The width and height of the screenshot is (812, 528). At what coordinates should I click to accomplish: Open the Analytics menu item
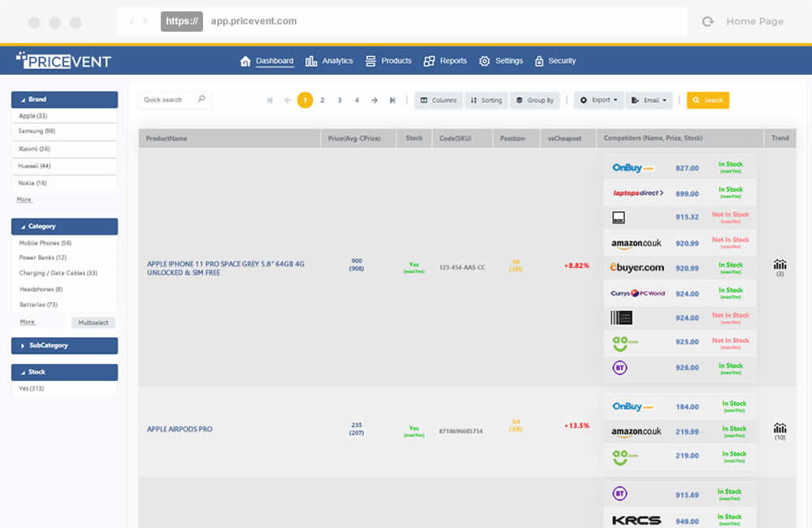point(337,61)
